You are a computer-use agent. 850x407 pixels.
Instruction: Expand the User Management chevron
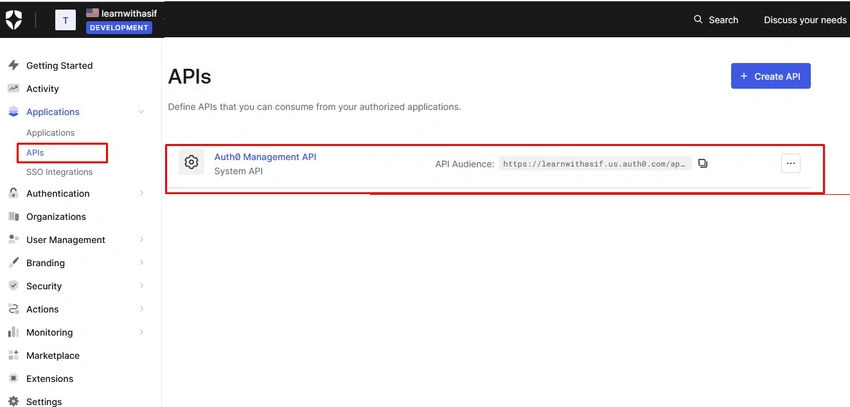(141, 239)
